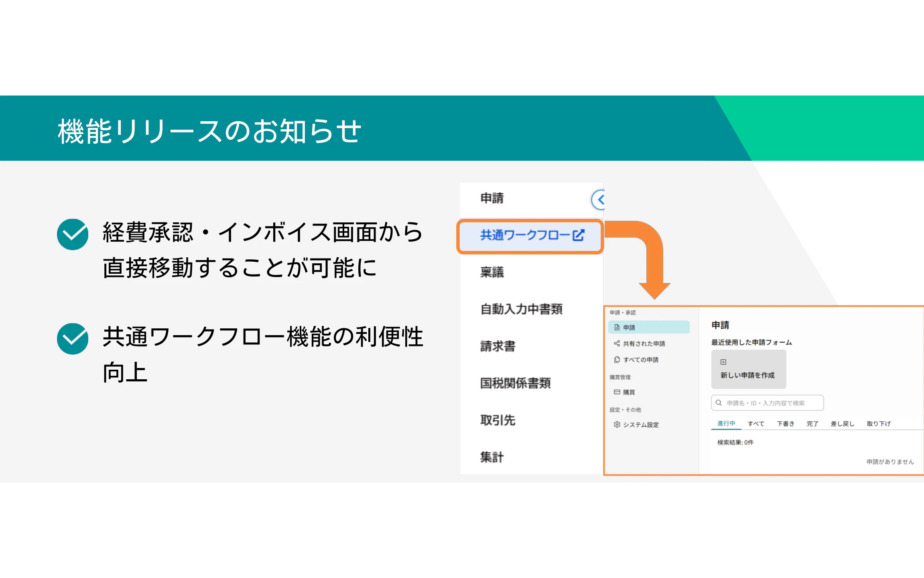Click the share icon for 共有された申請
Viewport: 924px width, 578px height.
[x=617, y=344]
